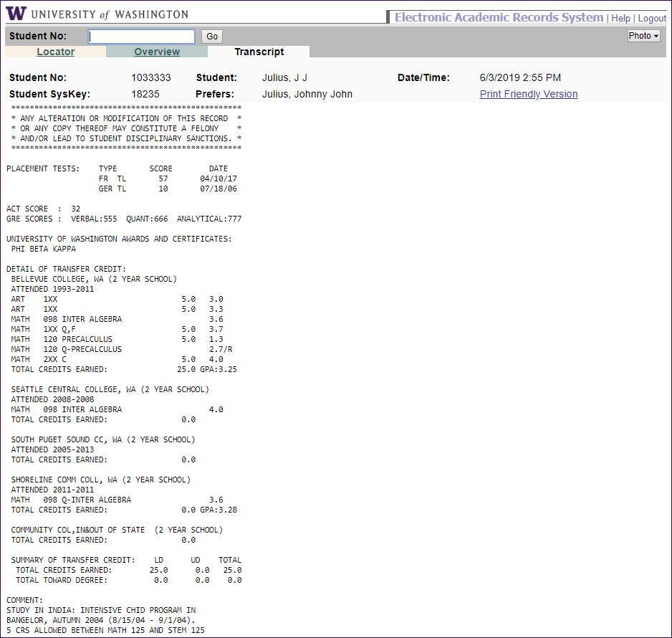The width and height of the screenshot is (672, 638).
Task: Switch to the Overview tab
Action: tap(157, 52)
